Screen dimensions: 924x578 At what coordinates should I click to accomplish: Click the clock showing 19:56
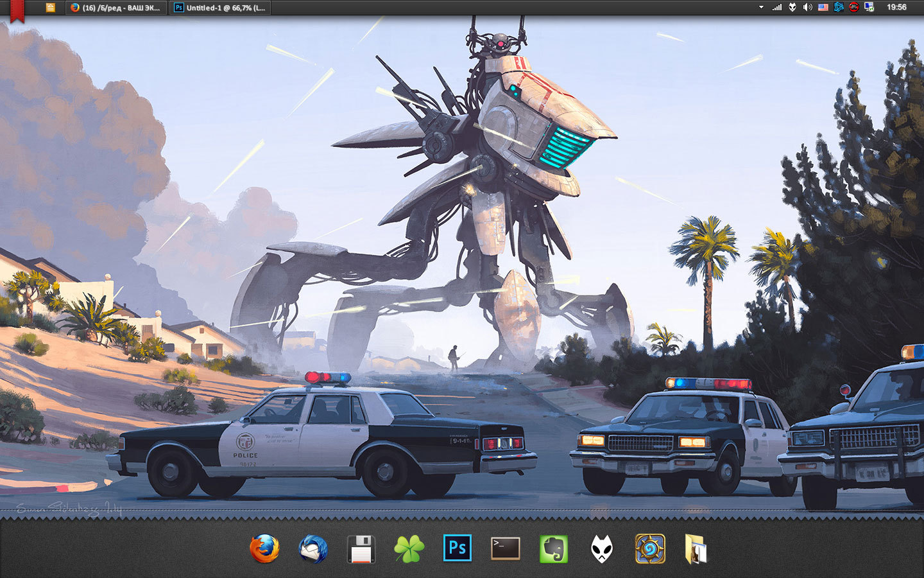coord(896,8)
